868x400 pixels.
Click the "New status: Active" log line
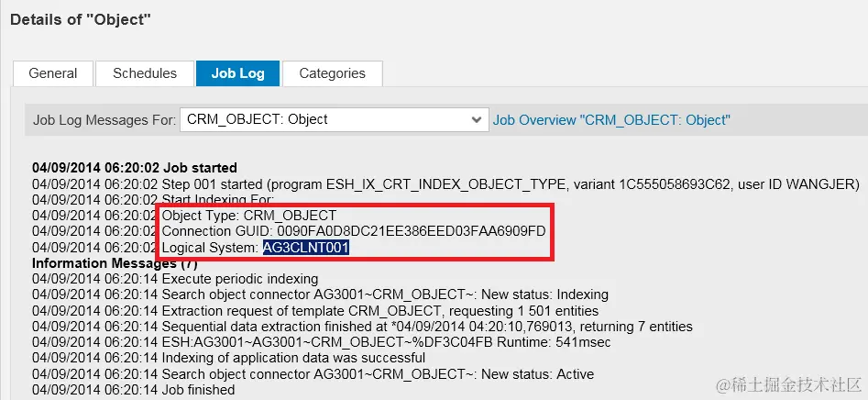[x=313, y=374]
